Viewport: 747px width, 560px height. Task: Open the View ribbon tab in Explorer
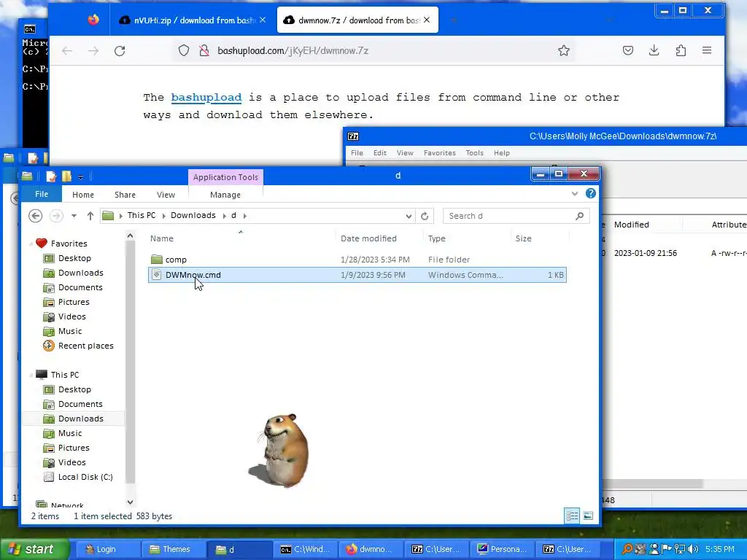click(166, 195)
